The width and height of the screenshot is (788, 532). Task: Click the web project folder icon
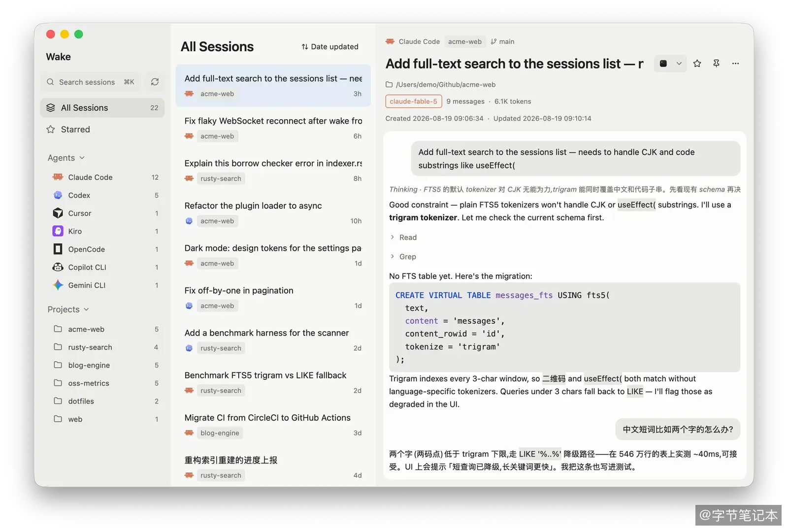[x=58, y=419]
